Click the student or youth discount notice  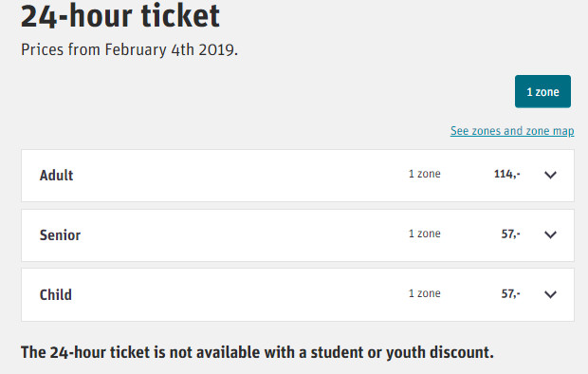(x=257, y=352)
